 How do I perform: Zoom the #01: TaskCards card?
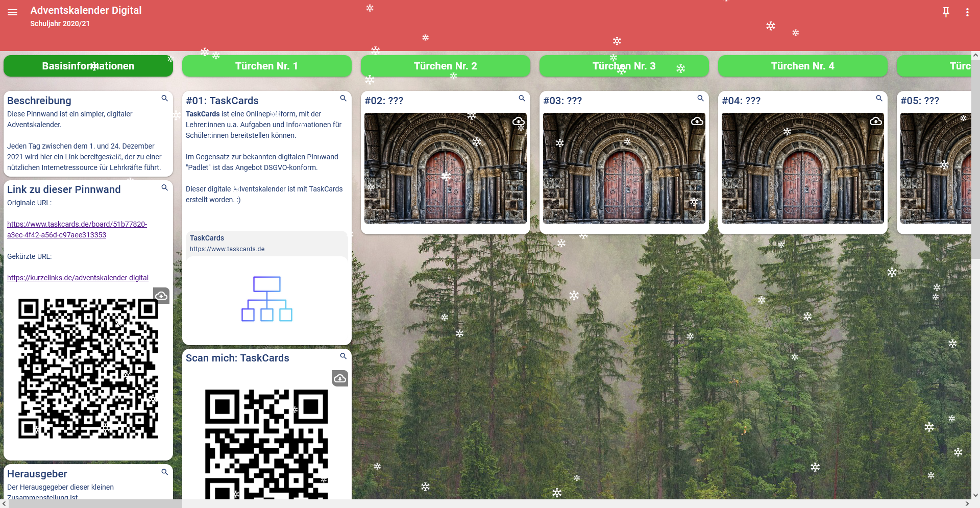pos(343,98)
